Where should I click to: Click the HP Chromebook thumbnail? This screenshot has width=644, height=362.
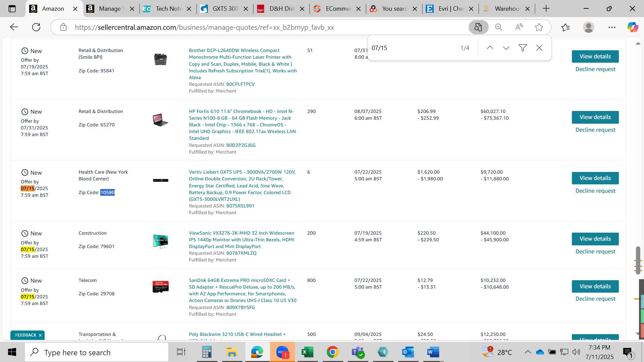click(160, 120)
